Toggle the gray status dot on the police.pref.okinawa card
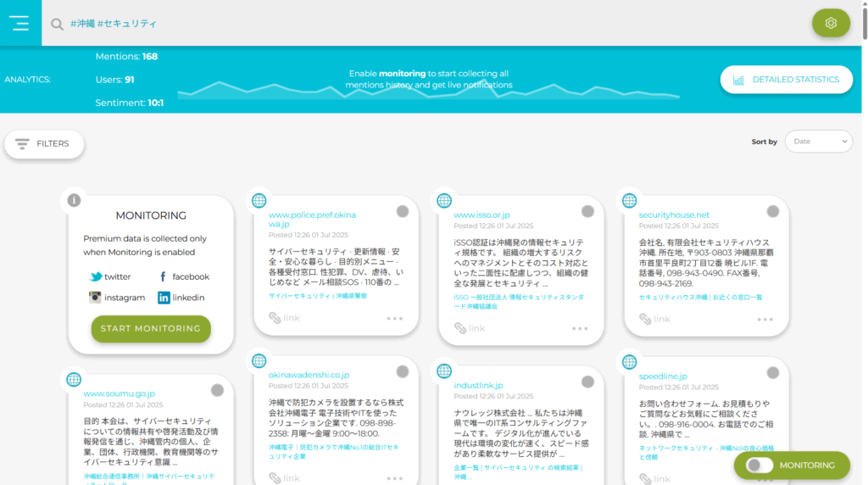868x485 pixels. (403, 211)
